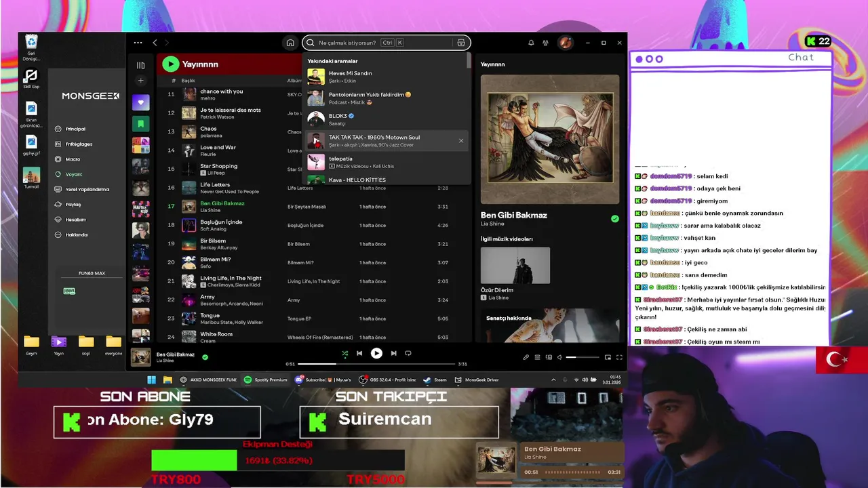Open Liked Songs heart tile
This screenshot has width=868, height=488.
click(x=140, y=103)
